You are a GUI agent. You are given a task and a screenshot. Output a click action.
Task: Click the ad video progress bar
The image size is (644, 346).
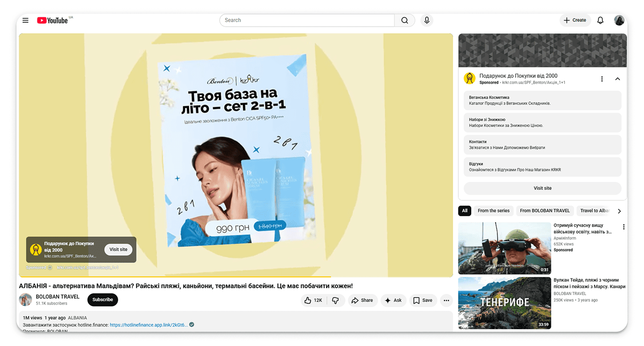pos(236,277)
